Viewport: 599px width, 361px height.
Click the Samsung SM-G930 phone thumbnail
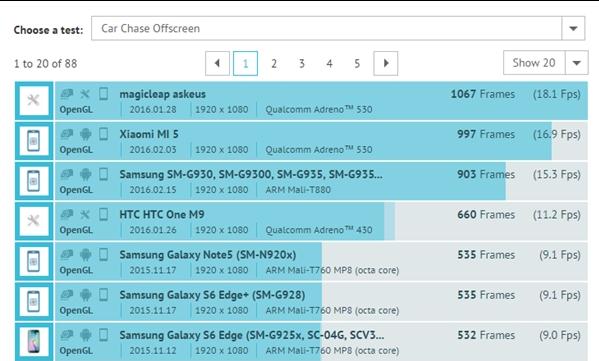point(34,181)
